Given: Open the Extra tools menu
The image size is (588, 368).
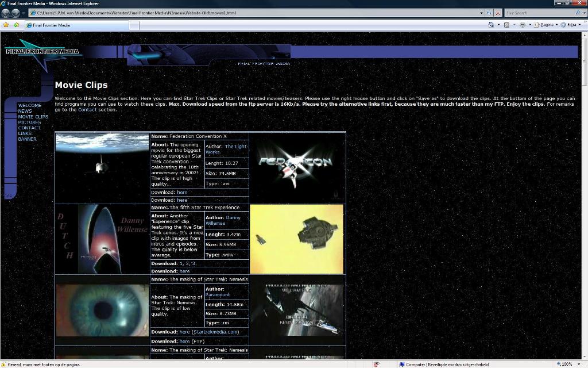Looking at the screenshot, I should [x=571, y=25].
